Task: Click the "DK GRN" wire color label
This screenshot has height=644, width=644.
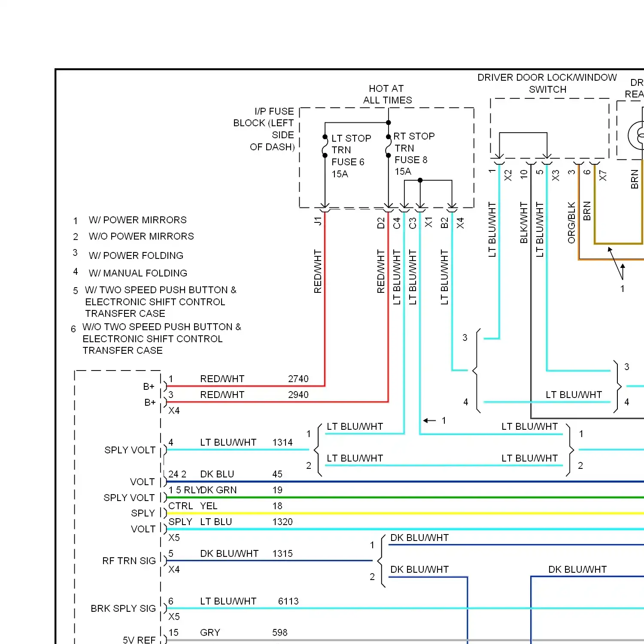Action: pyautogui.click(x=219, y=490)
